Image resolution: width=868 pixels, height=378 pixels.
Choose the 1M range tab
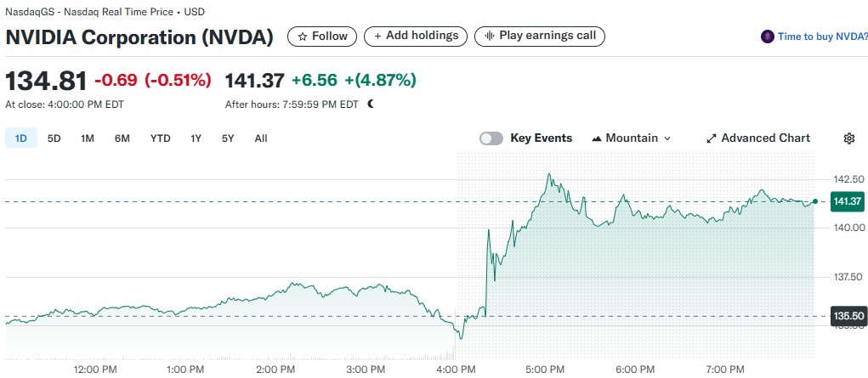click(87, 138)
